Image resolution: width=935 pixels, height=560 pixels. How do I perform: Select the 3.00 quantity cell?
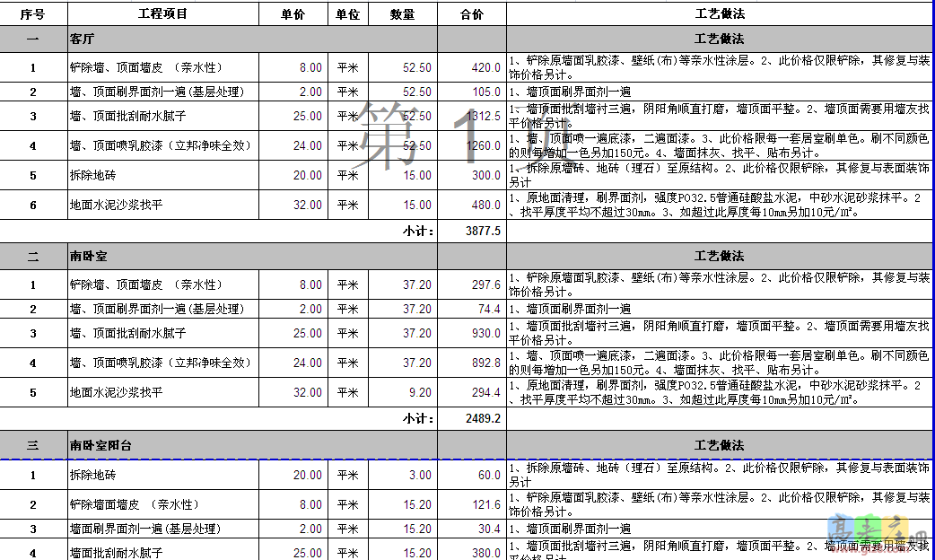point(402,476)
